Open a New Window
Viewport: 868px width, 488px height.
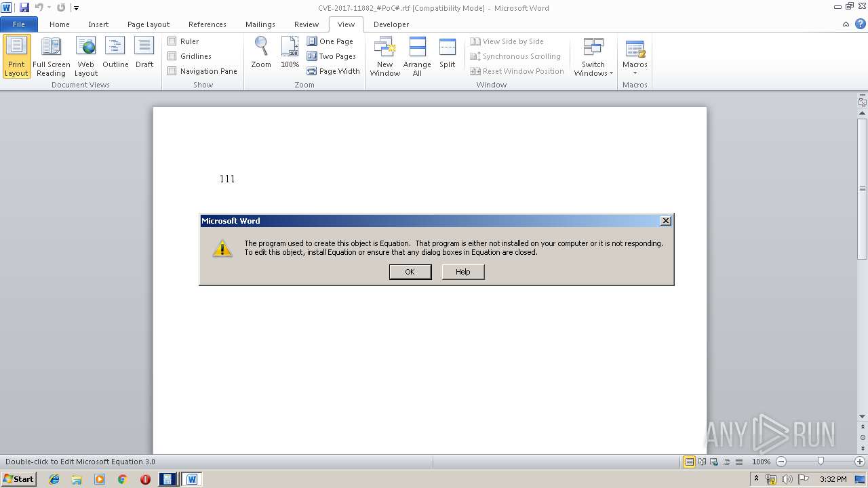pos(384,56)
